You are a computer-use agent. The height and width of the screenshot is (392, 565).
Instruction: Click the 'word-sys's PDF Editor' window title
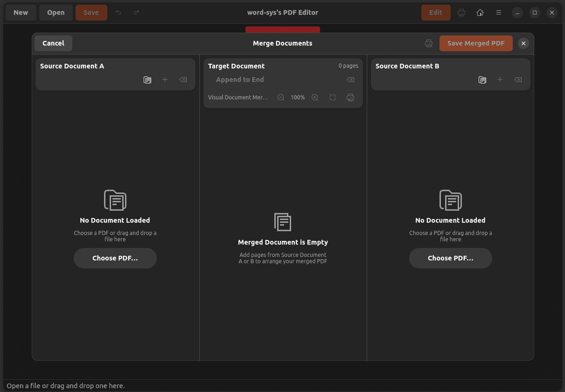[x=283, y=13]
